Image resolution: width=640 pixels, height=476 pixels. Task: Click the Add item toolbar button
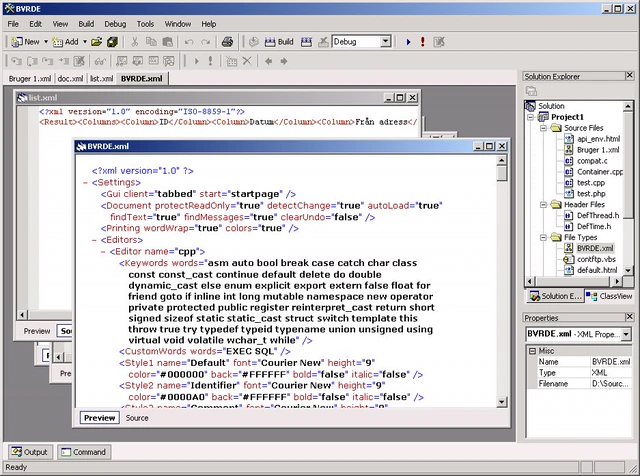point(65,42)
